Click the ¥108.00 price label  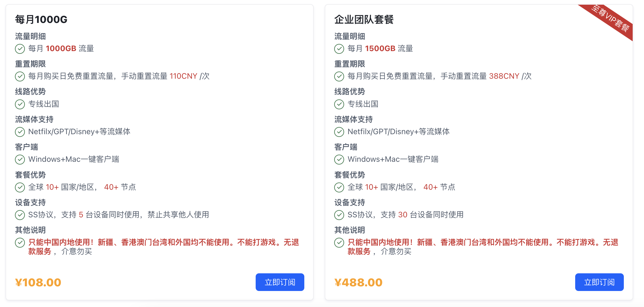(x=38, y=282)
